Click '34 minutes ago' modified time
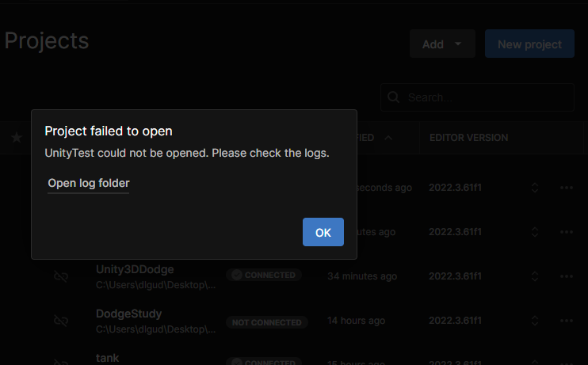Image resolution: width=588 pixels, height=365 pixels. (362, 276)
